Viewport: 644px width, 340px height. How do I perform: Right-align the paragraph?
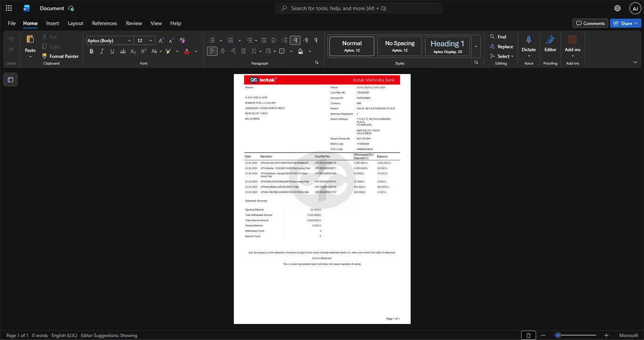233,51
